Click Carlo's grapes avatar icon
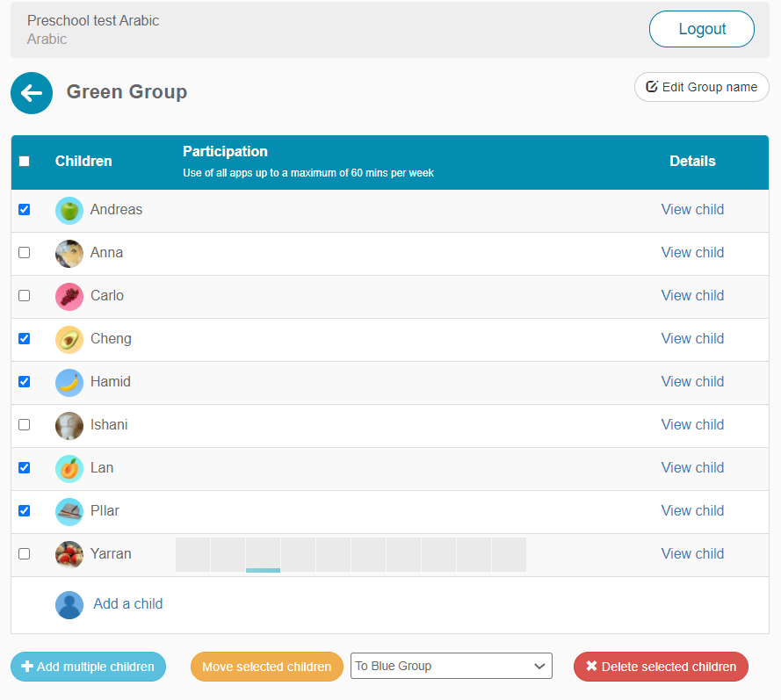 (x=69, y=296)
